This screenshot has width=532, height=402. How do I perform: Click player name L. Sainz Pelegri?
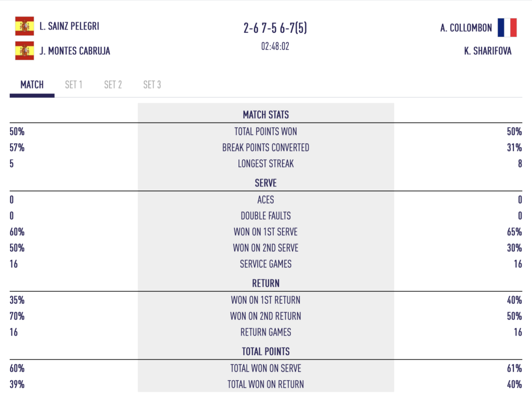tap(69, 26)
